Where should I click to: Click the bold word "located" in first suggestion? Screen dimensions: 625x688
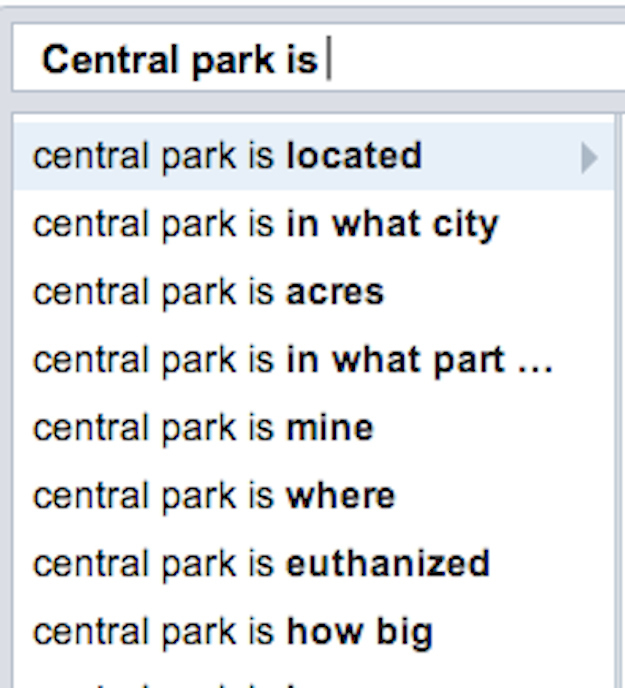(x=354, y=156)
